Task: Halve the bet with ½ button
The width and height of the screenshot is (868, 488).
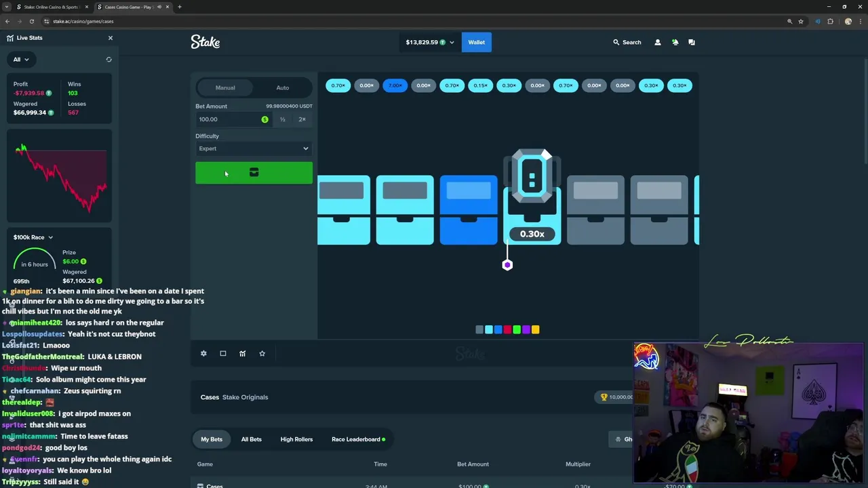Action: coord(283,119)
